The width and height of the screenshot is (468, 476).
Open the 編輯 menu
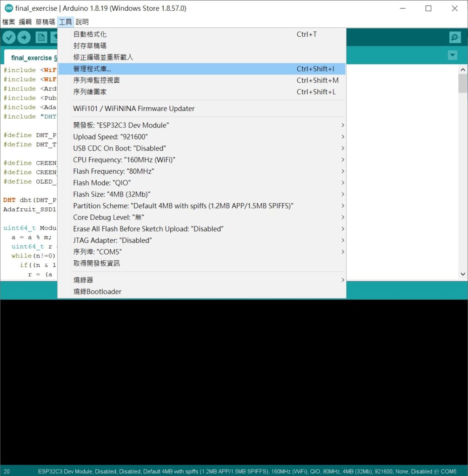point(25,22)
